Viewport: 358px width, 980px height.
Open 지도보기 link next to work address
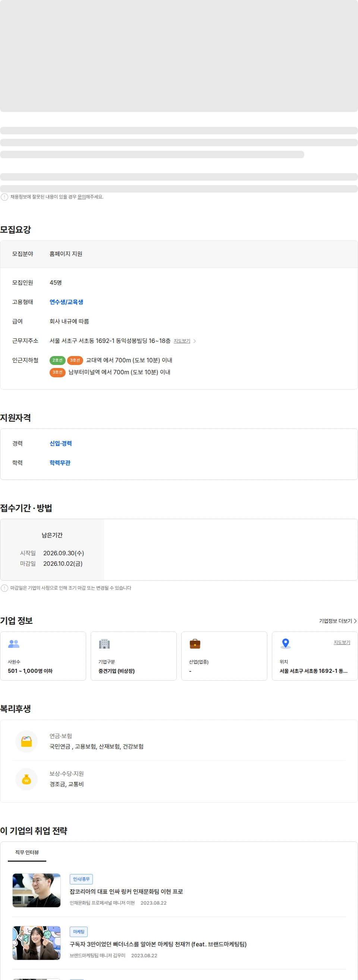(x=182, y=341)
